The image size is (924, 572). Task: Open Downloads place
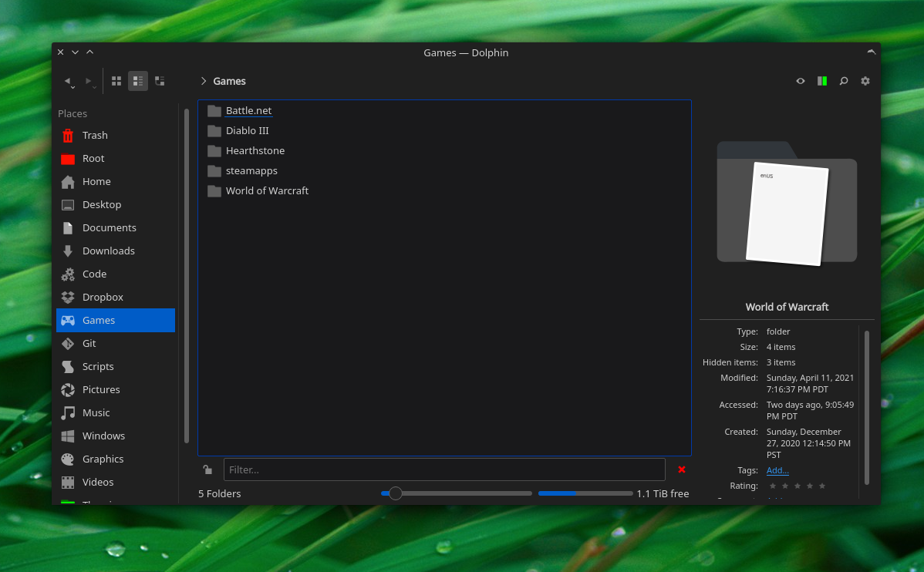coord(116,251)
